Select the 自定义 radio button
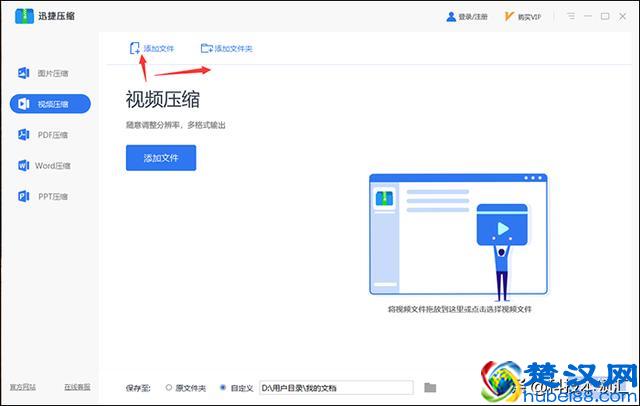Image resolution: width=640 pixels, height=406 pixels. [x=222, y=387]
